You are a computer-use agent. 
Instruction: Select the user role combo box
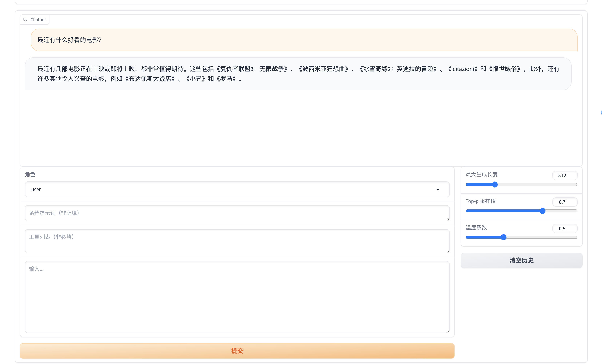[237, 189]
